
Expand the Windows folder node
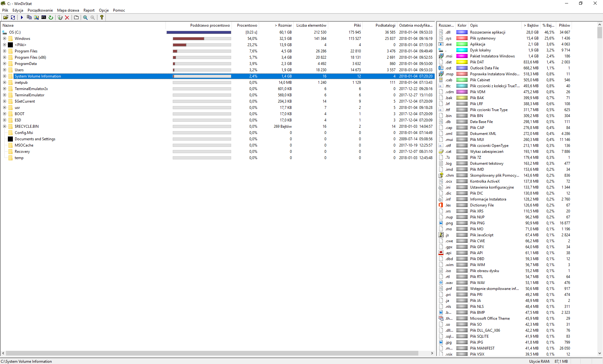click(x=5, y=39)
